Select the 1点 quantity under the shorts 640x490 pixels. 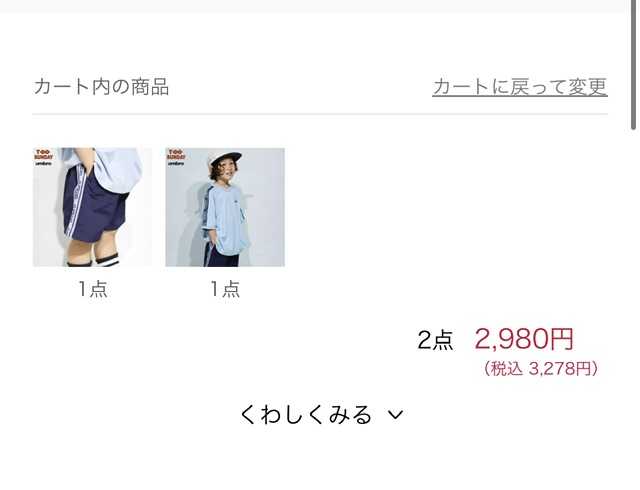click(x=93, y=289)
